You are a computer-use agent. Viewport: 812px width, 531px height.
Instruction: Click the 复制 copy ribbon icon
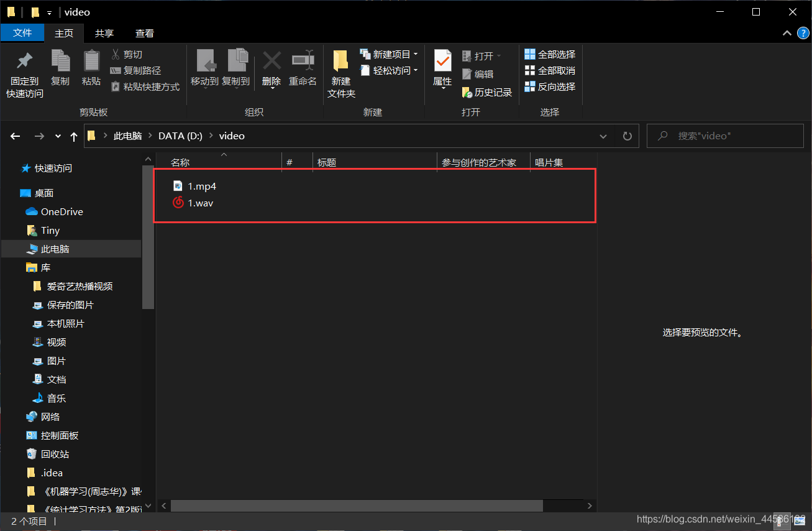60,61
